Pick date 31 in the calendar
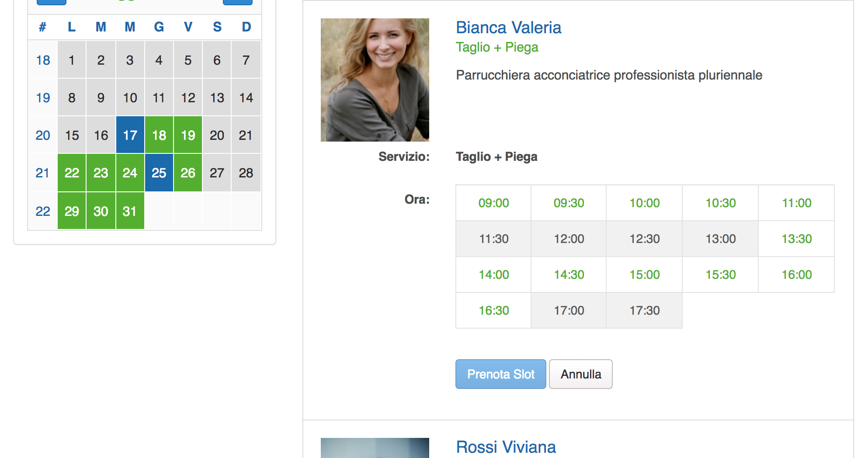 130,211
